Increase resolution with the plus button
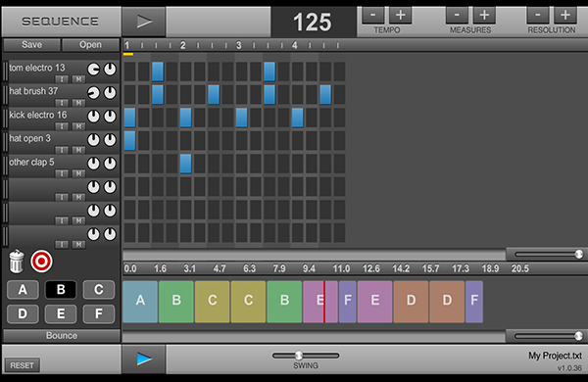 pyautogui.click(x=565, y=16)
